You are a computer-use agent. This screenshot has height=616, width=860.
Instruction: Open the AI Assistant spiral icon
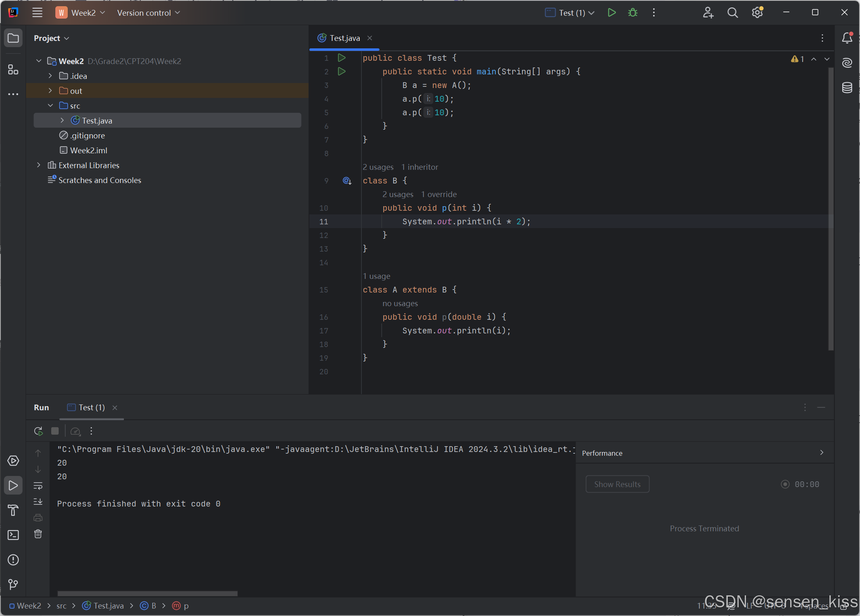click(x=847, y=62)
